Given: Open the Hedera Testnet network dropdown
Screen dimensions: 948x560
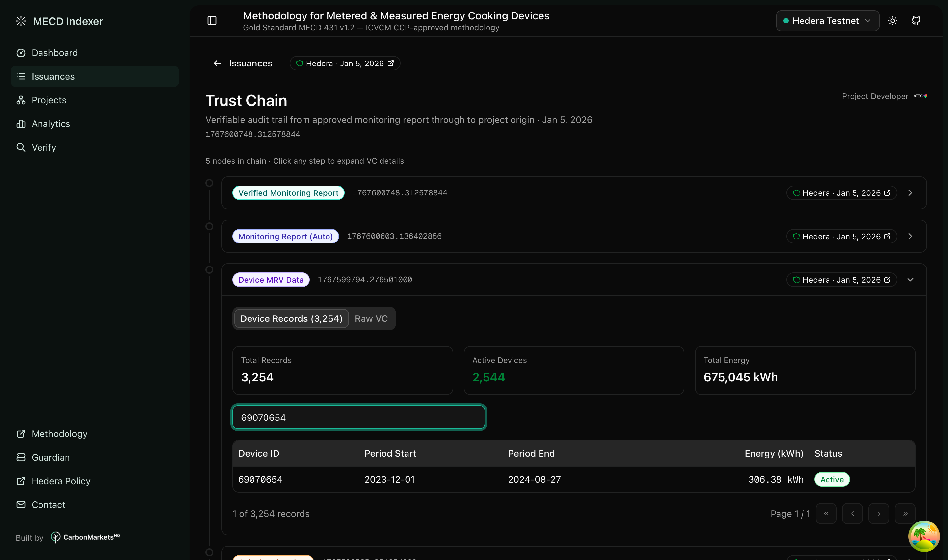Looking at the screenshot, I should [x=827, y=21].
